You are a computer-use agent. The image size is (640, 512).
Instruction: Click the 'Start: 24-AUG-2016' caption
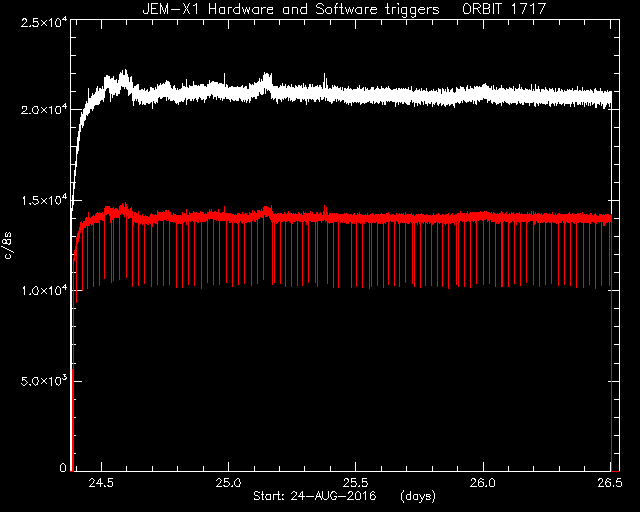tap(314, 496)
